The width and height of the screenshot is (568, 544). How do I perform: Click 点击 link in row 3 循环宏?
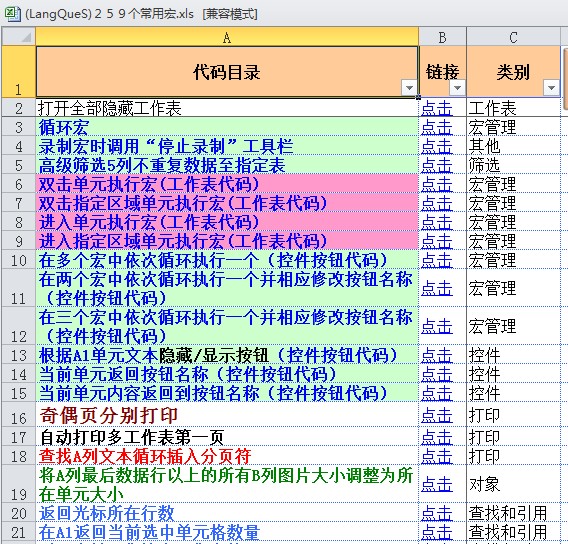[x=437, y=127]
